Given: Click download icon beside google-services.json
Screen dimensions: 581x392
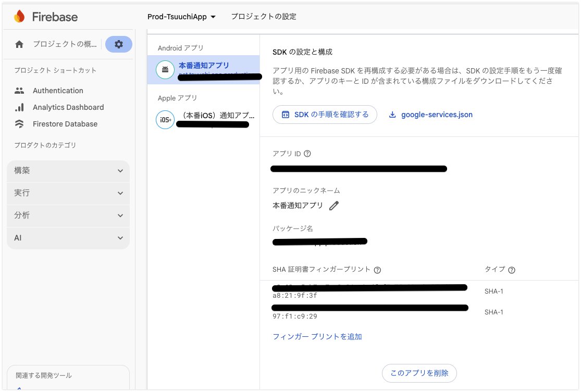Looking at the screenshot, I should tap(392, 115).
